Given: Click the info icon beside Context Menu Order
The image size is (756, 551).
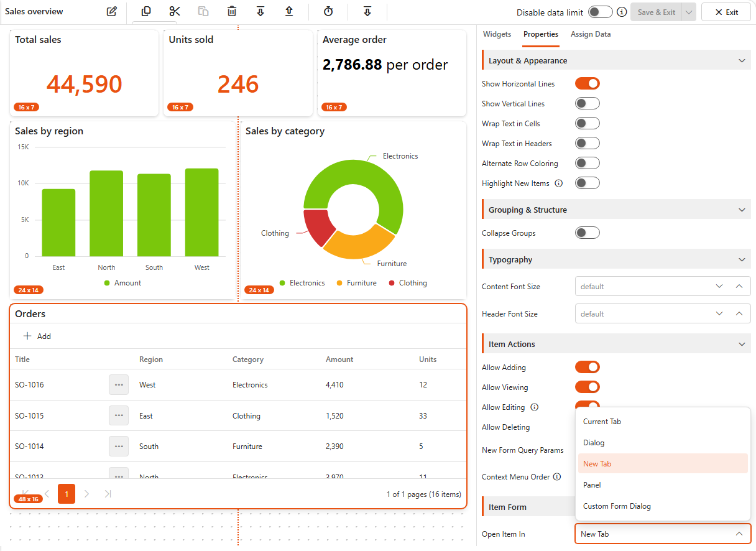Looking at the screenshot, I should click(557, 477).
